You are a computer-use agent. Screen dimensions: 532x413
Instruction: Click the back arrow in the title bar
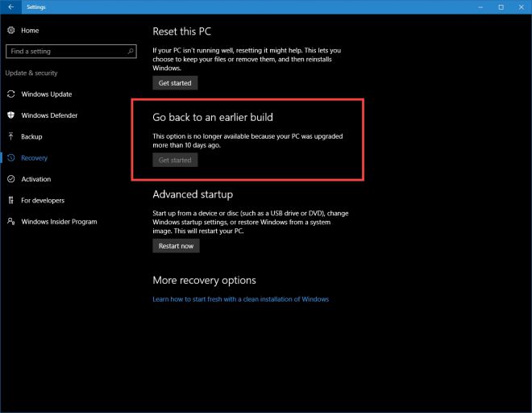point(10,6)
